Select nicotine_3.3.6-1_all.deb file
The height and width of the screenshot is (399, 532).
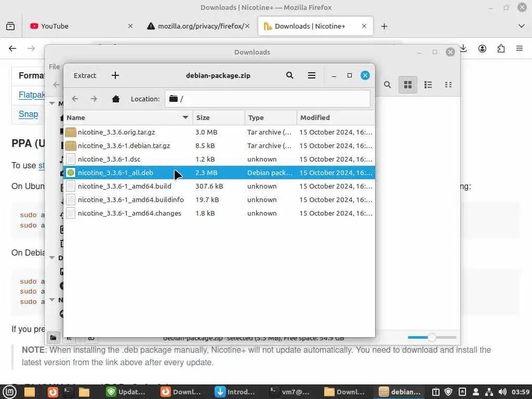[219, 172]
